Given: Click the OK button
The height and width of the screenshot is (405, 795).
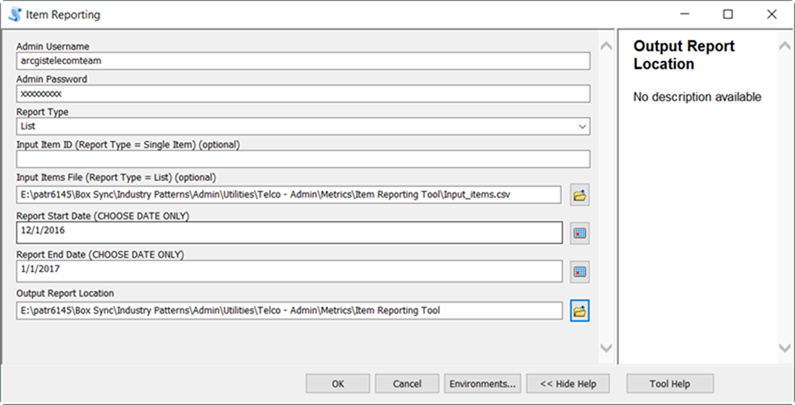Looking at the screenshot, I should pyautogui.click(x=338, y=384).
